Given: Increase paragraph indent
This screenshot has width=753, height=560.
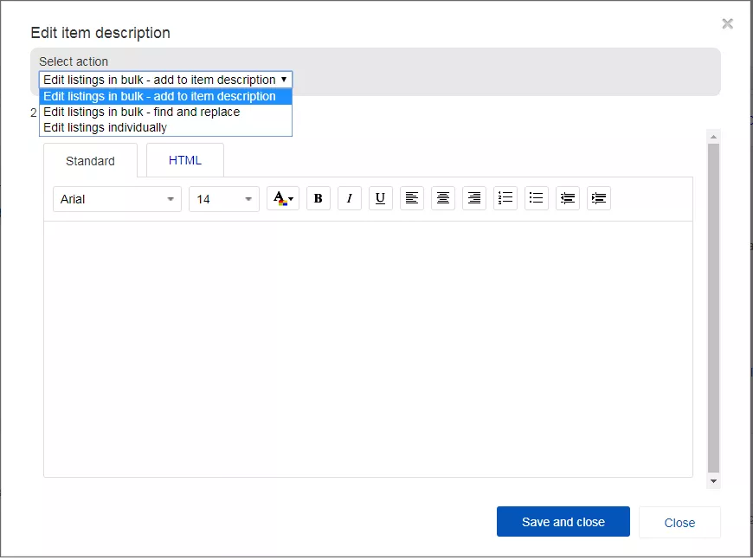Looking at the screenshot, I should tap(599, 198).
